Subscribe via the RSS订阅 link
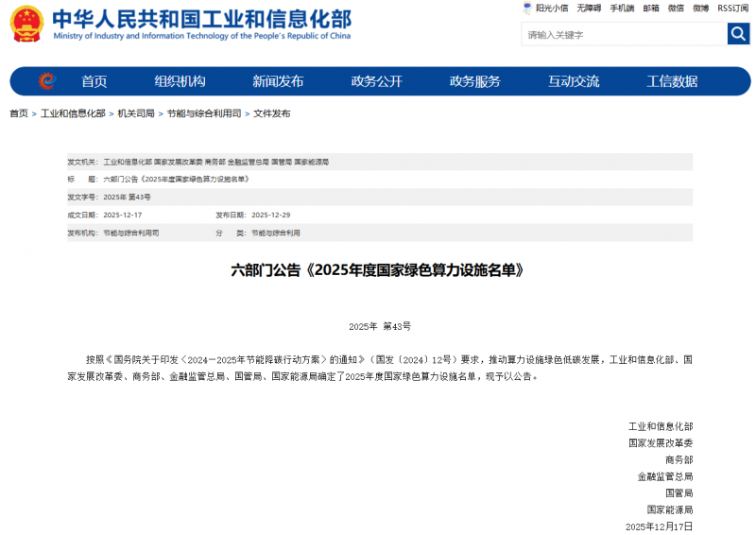 732,9
